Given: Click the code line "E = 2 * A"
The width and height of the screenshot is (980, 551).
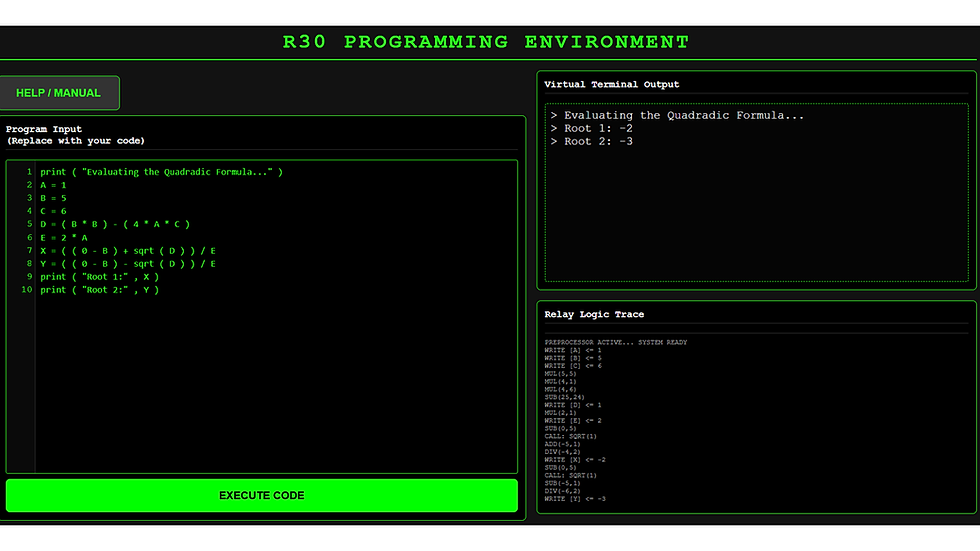Looking at the screenshot, I should click(x=64, y=237).
